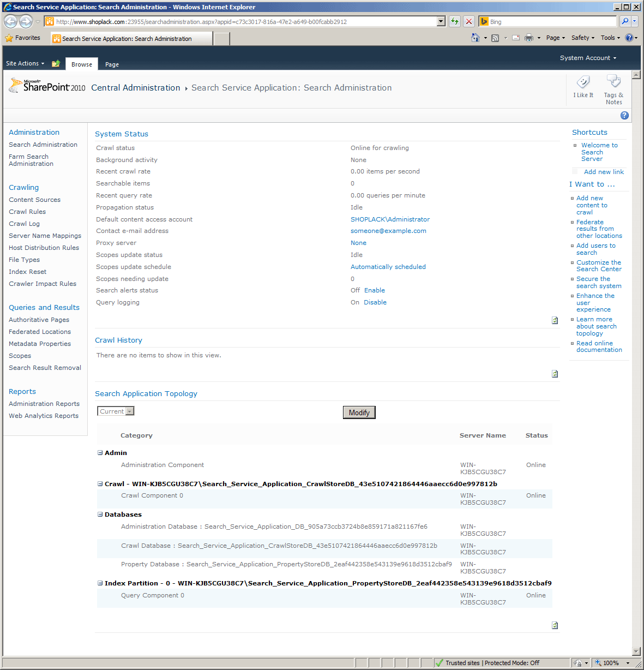Click the search magnifier next to Bing box
This screenshot has width=644, height=670.
point(625,21)
